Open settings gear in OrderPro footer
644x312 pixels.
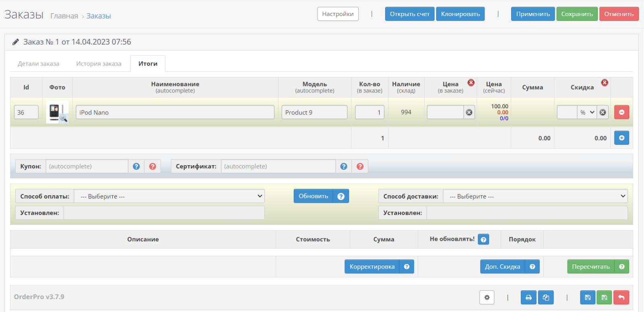(487, 298)
